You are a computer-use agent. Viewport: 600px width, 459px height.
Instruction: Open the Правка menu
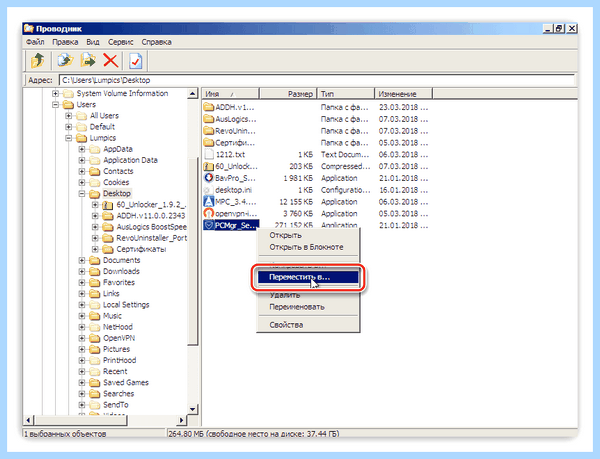pyautogui.click(x=65, y=42)
